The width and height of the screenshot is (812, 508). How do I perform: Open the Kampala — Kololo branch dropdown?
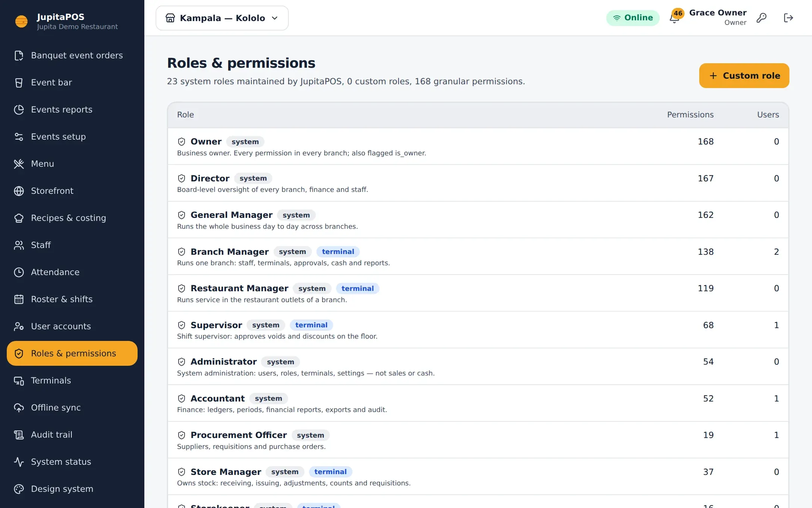(x=222, y=18)
